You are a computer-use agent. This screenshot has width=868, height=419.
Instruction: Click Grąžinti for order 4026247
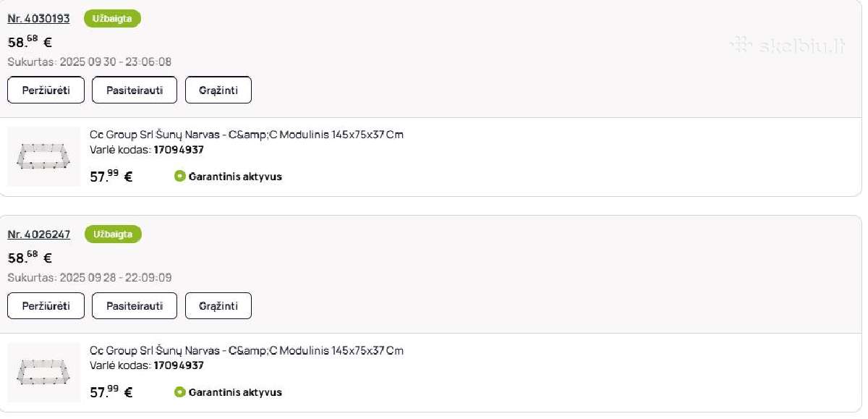coord(218,306)
